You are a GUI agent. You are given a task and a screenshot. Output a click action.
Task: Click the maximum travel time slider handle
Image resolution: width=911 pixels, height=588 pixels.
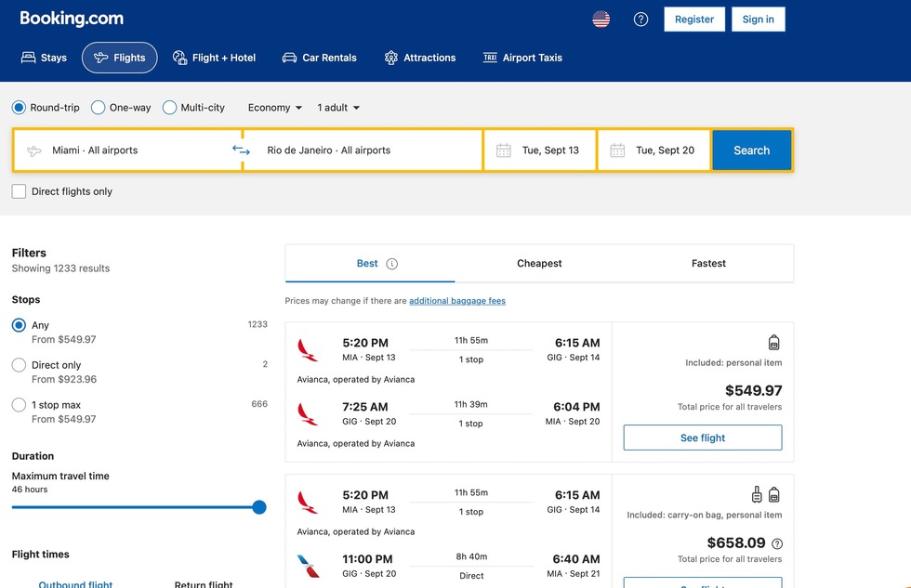tap(259, 507)
